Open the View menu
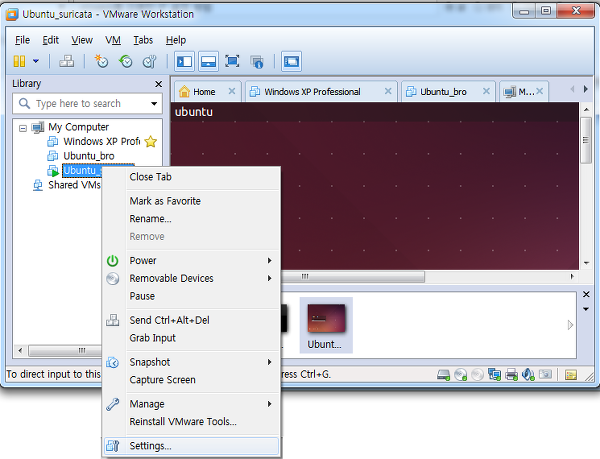Image resolution: width=600 pixels, height=459 pixels. (82, 40)
